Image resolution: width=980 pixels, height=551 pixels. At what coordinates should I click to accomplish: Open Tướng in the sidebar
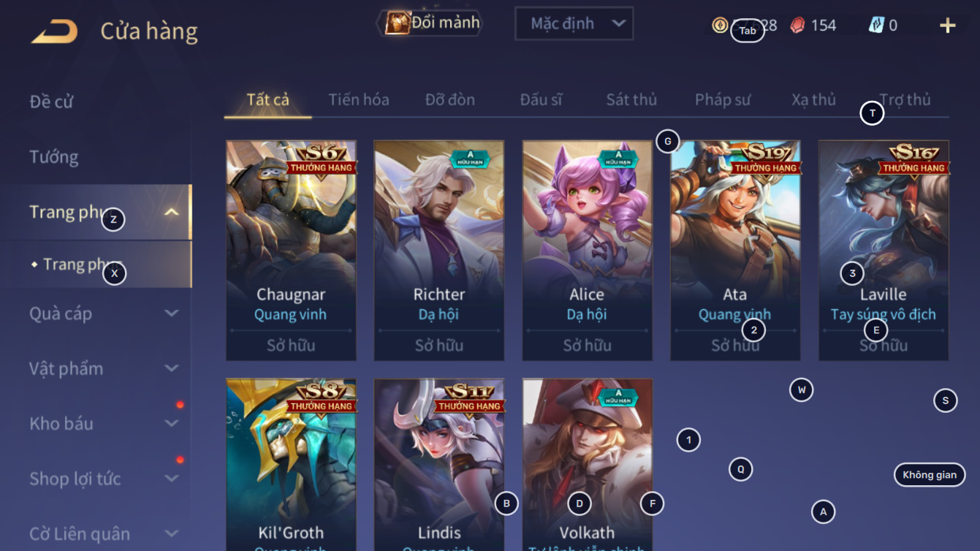(54, 157)
